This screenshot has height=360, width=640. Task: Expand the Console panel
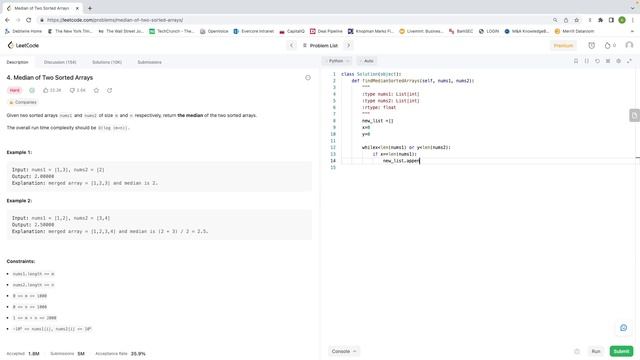[x=344, y=351]
